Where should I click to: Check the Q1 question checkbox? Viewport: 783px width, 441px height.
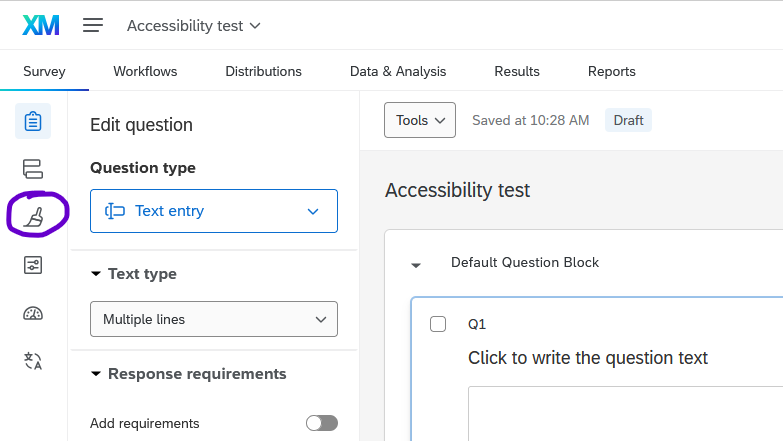(x=438, y=324)
